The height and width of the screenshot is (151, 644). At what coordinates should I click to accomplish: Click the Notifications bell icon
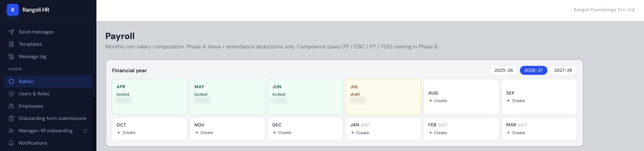(11, 143)
